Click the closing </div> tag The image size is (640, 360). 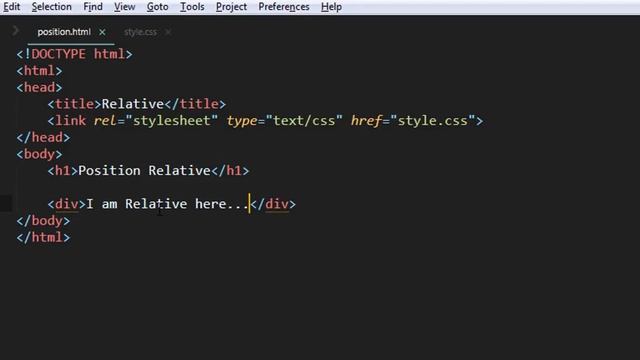point(274,204)
